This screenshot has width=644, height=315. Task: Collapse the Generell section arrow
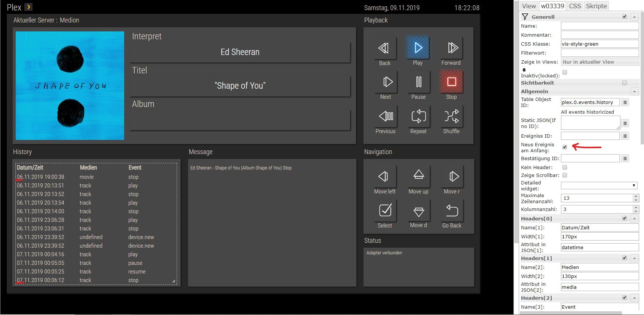(x=634, y=17)
